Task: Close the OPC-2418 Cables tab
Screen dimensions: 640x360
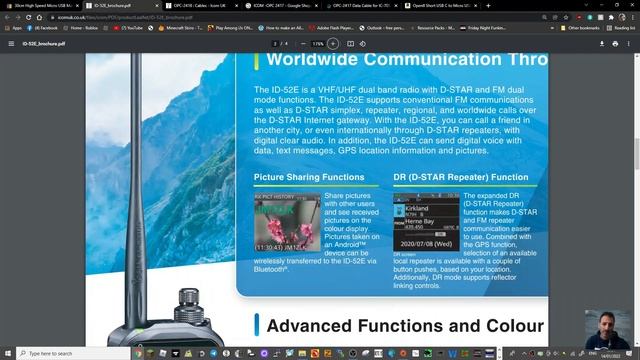Action: pyautogui.click(x=237, y=6)
